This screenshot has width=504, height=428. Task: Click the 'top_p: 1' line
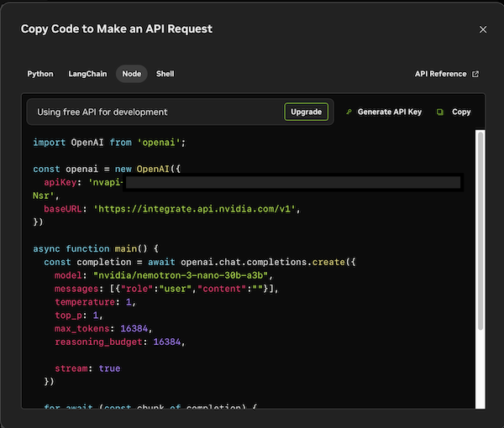click(x=79, y=316)
